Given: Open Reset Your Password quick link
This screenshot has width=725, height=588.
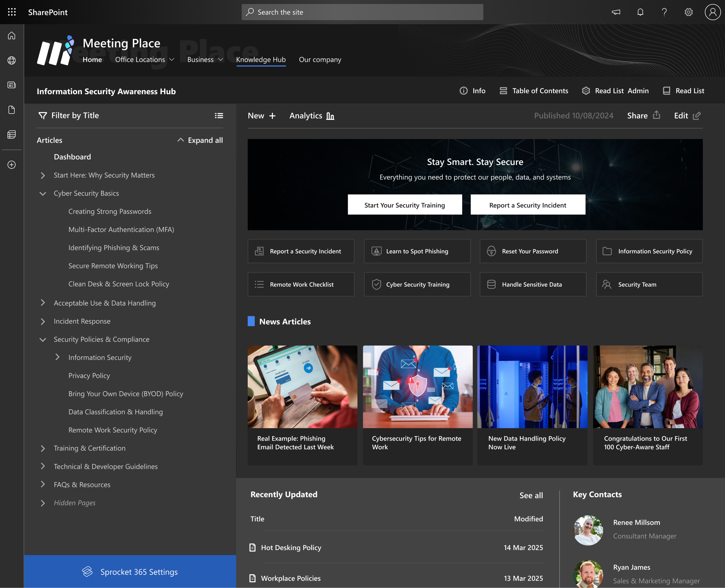Looking at the screenshot, I should 533,251.
